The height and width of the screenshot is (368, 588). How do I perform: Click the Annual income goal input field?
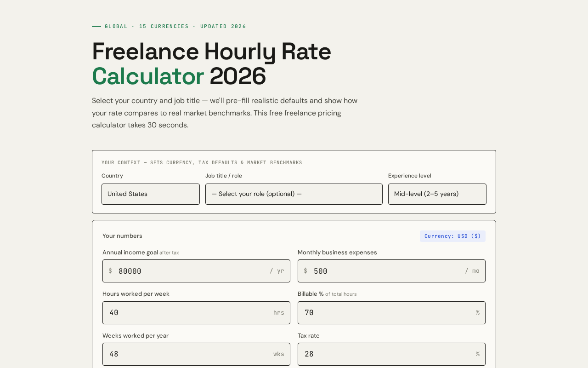coord(196,271)
